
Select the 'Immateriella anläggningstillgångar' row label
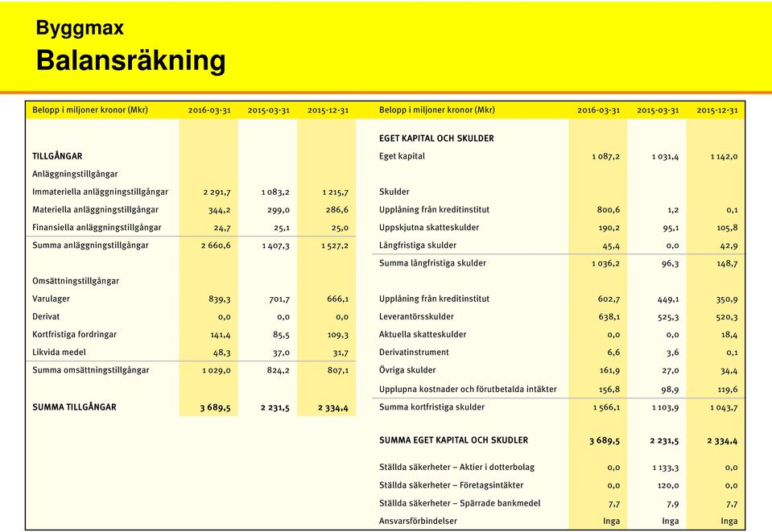[x=100, y=192]
